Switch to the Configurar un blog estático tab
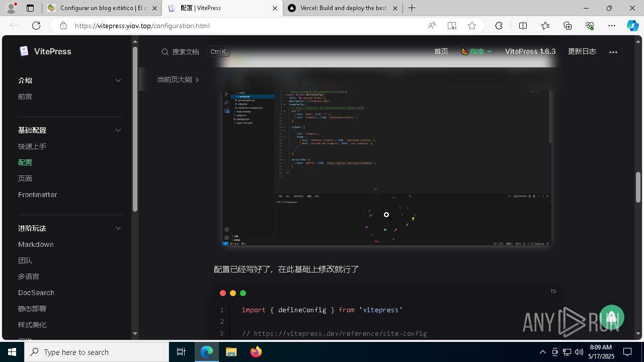This screenshot has width=644, height=362. coord(102,8)
